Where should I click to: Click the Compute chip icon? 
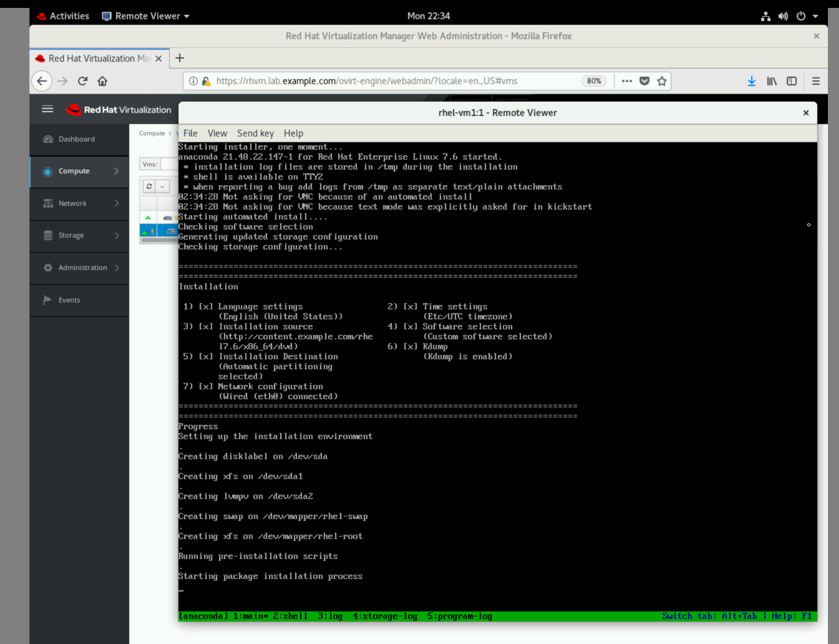tap(48, 171)
